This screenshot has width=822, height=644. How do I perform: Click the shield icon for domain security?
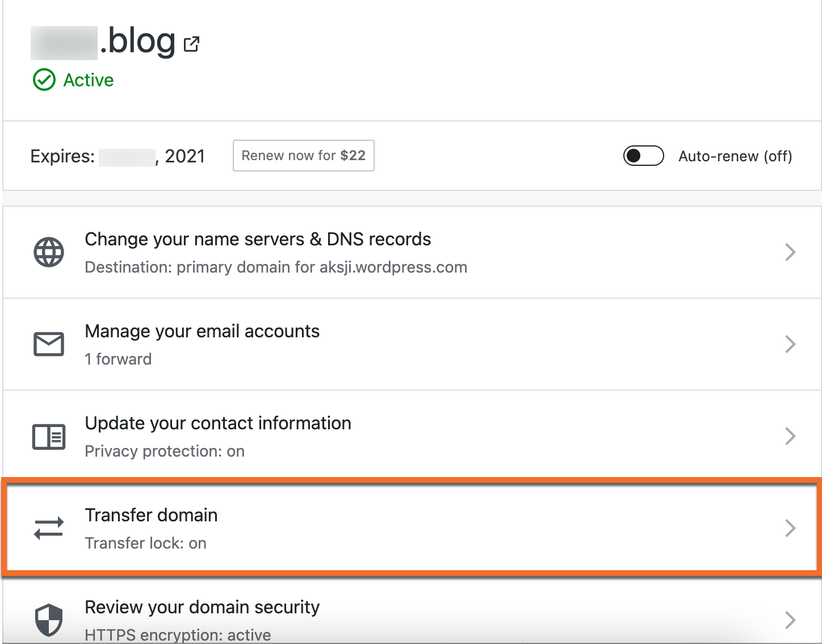pyautogui.click(x=48, y=619)
